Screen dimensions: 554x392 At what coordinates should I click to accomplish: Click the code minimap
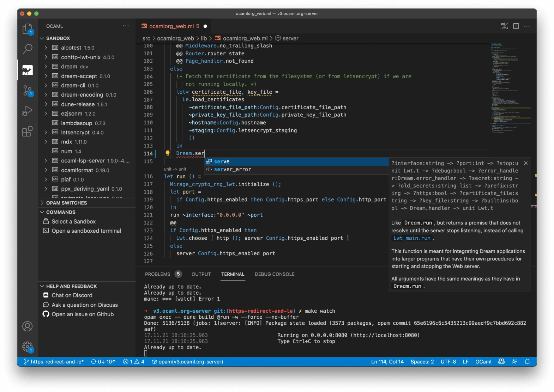point(510,88)
